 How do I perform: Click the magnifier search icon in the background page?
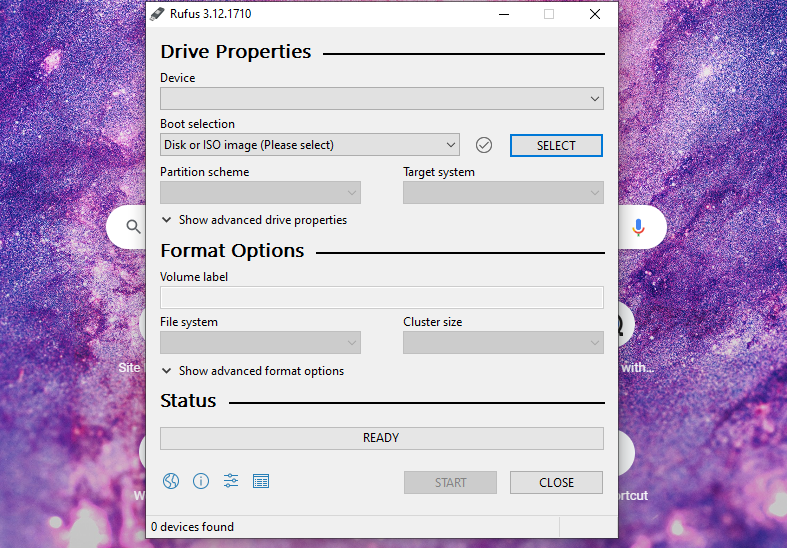[133, 227]
